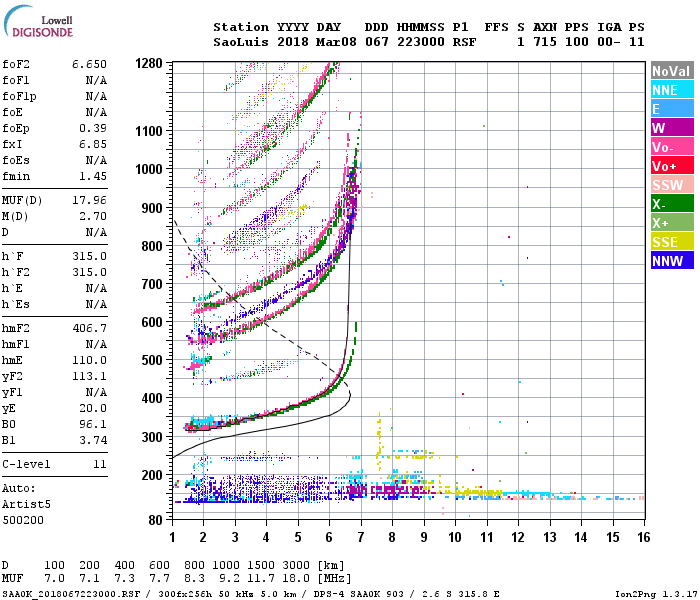The width and height of the screenshot is (700, 600).
Task: Click the DPS-4 SAA0K 903 footer text
Action: [358, 594]
